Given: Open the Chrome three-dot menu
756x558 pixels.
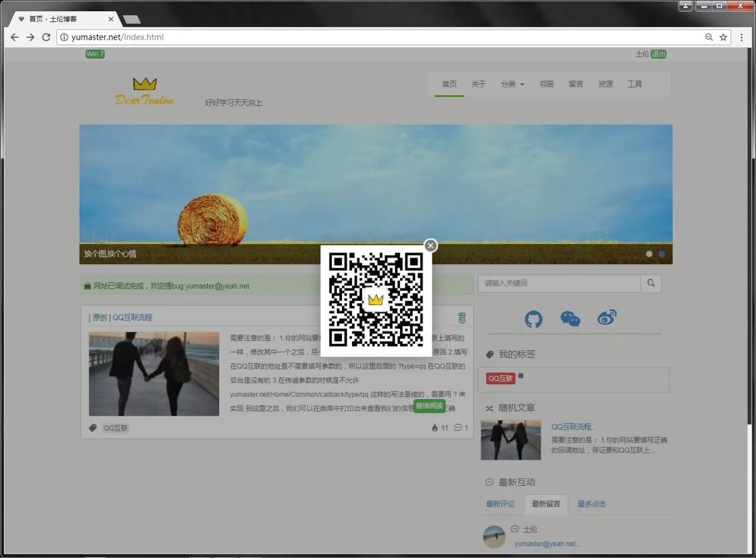Looking at the screenshot, I should pos(742,37).
